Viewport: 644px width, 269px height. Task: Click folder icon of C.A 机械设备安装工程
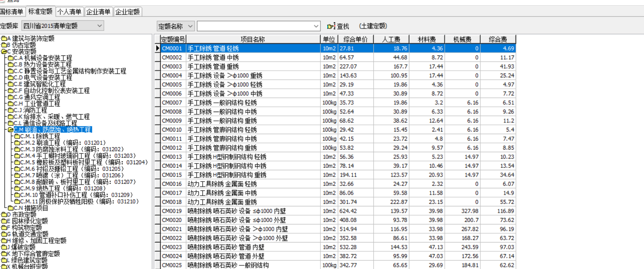click(x=10, y=58)
